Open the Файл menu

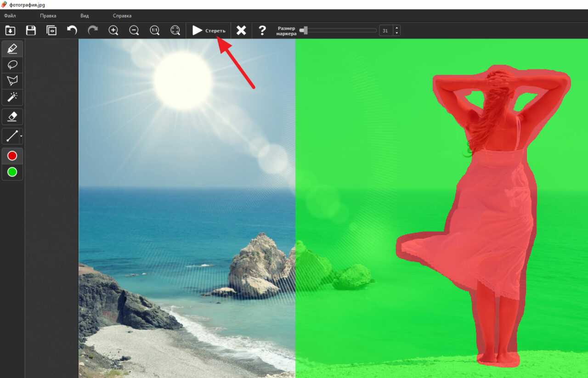(10, 16)
